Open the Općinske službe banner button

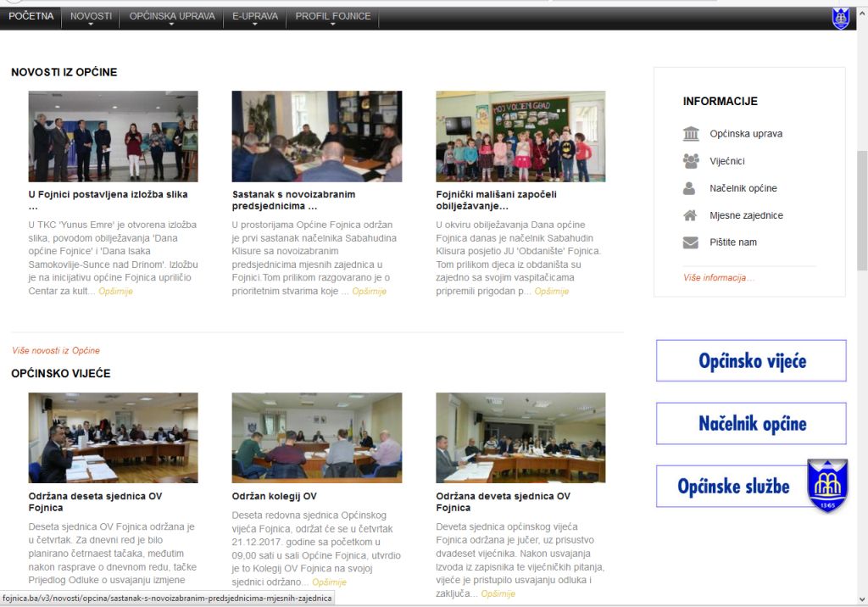coord(732,487)
